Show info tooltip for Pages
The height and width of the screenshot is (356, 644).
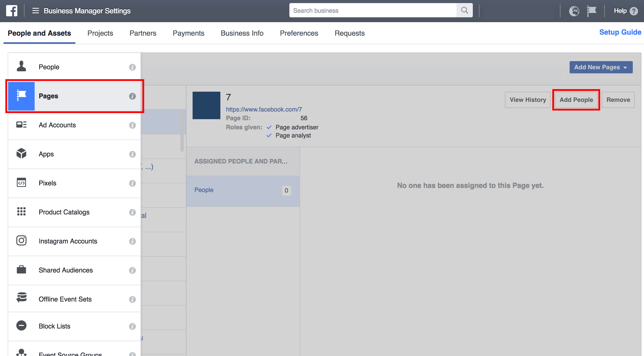pyautogui.click(x=132, y=96)
